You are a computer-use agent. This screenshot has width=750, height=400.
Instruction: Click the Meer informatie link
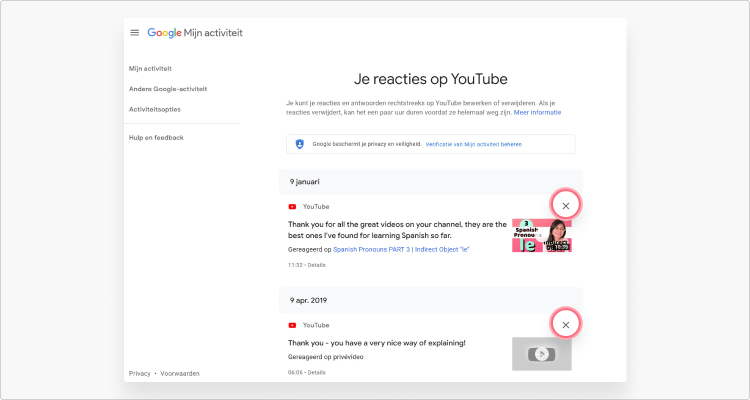(x=537, y=112)
